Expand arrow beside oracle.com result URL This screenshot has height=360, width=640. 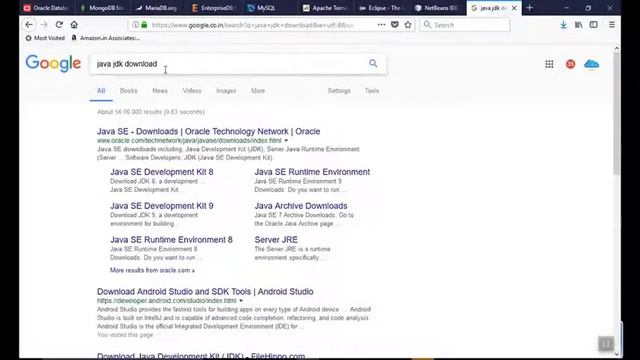coord(286,140)
